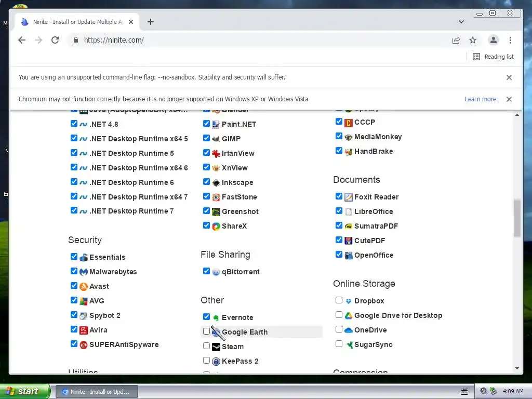The height and width of the screenshot is (399, 532).
Task: Select the Ninite browser tab
Action: click(x=78, y=22)
